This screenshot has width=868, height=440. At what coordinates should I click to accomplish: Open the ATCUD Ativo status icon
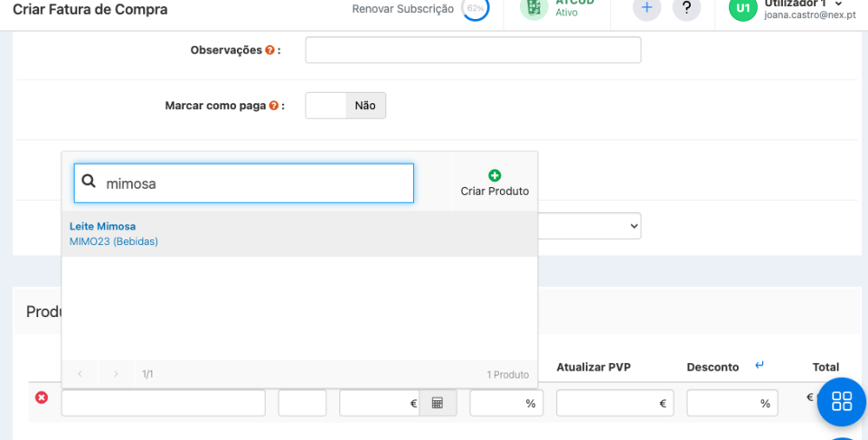[533, 8]
